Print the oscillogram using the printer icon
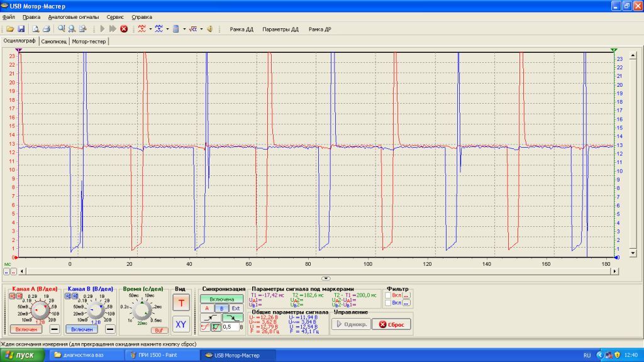The height and width of the screenshot is (362, 644). pos(47,29)
